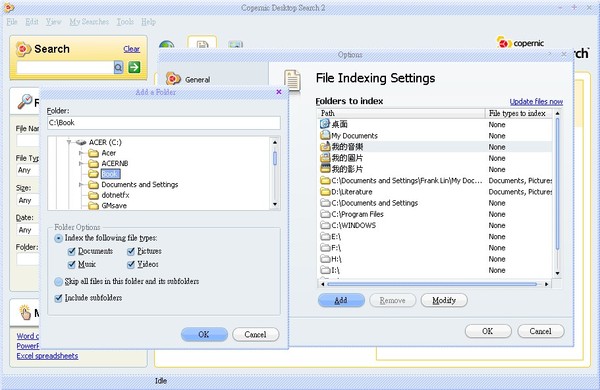Click the GMsave folder icon in tree

[93, 206]
